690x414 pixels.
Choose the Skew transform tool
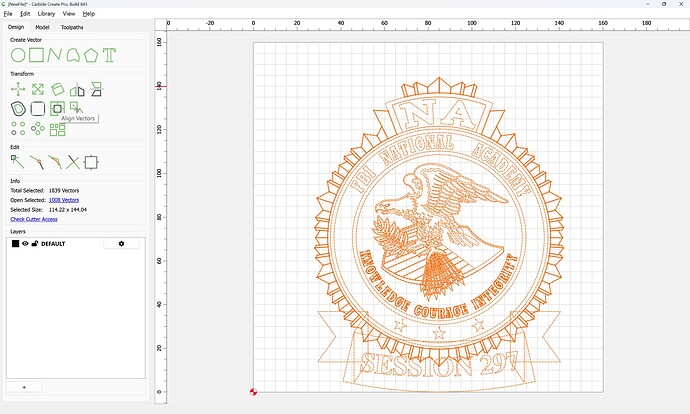(96, 89)
